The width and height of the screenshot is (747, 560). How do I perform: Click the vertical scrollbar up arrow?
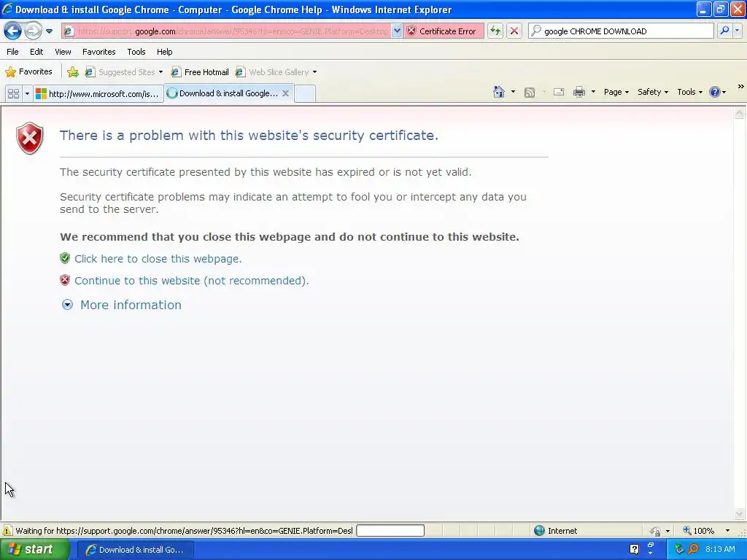[x=740, y=113]
